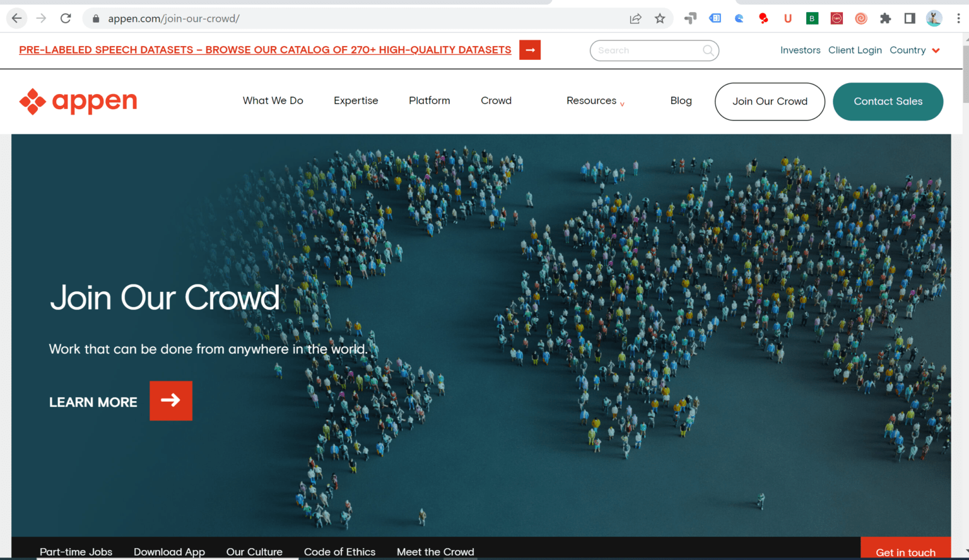Click the LEARN MORE text link

(x=93, y=402)
